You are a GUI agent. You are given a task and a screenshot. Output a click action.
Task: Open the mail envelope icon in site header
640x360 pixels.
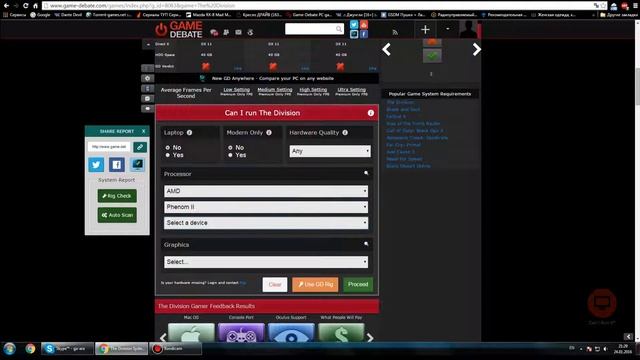pos(238,32)
